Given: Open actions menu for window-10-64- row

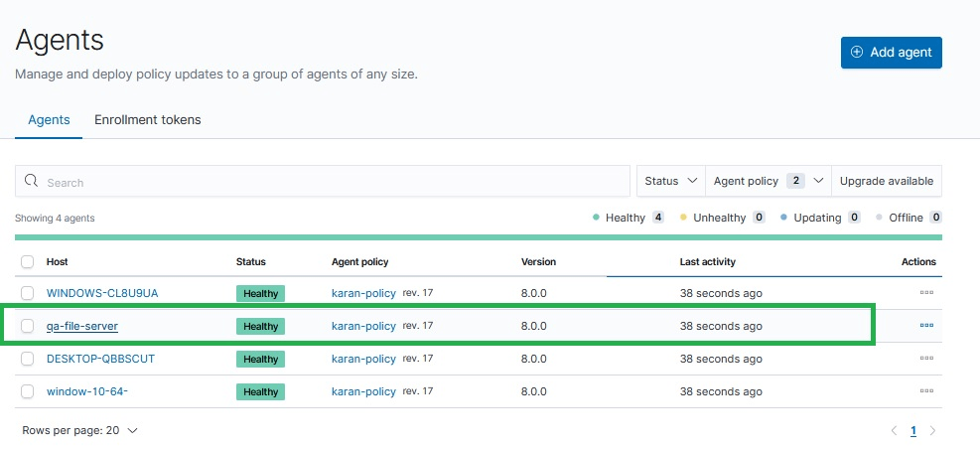Looking at the screenshot, I should [926, 391].
